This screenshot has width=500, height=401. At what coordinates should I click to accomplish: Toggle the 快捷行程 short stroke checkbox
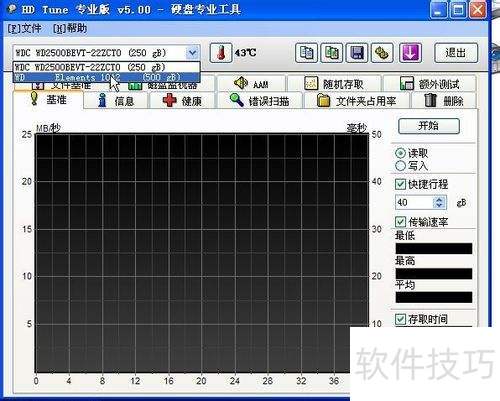(x=400, y=184)
